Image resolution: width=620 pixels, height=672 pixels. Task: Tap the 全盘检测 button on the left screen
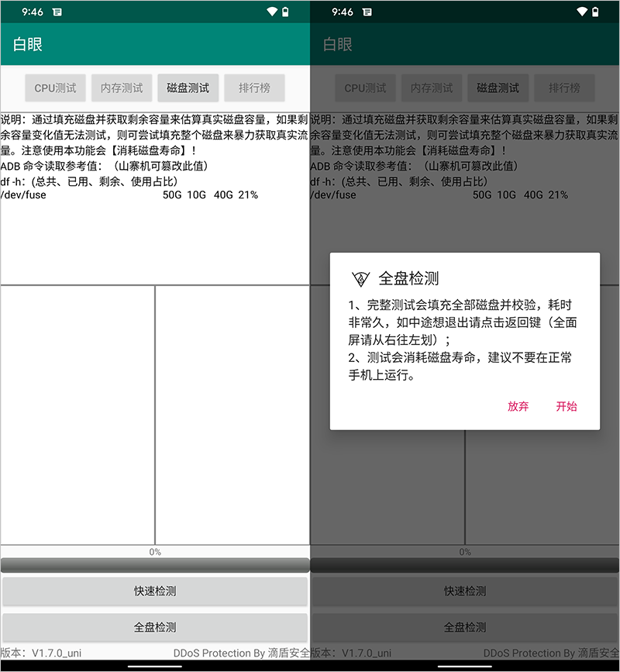pos(155,627)
